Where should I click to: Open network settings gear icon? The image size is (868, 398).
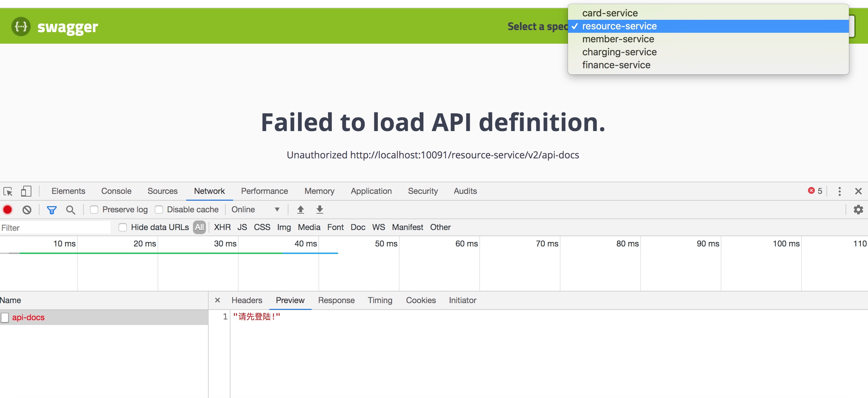[x=858, y=210]
